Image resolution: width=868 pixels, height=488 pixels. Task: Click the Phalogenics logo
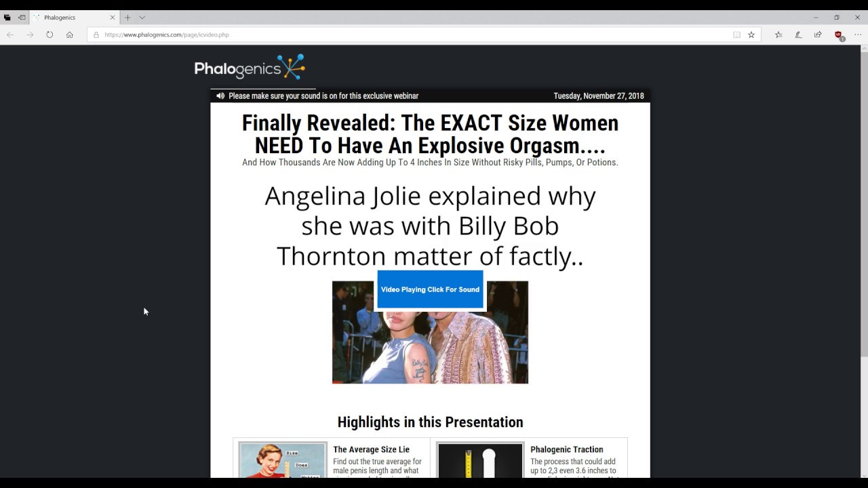click(250, 67)
